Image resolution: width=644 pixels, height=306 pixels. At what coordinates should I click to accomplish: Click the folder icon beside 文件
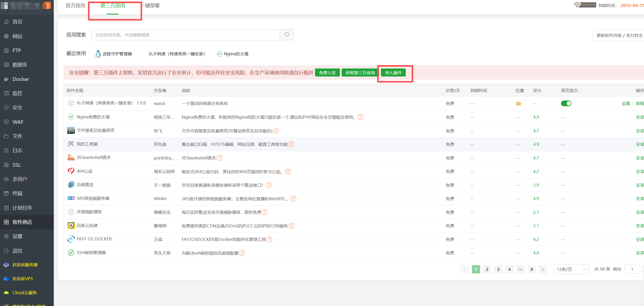[x=6, y=136]
